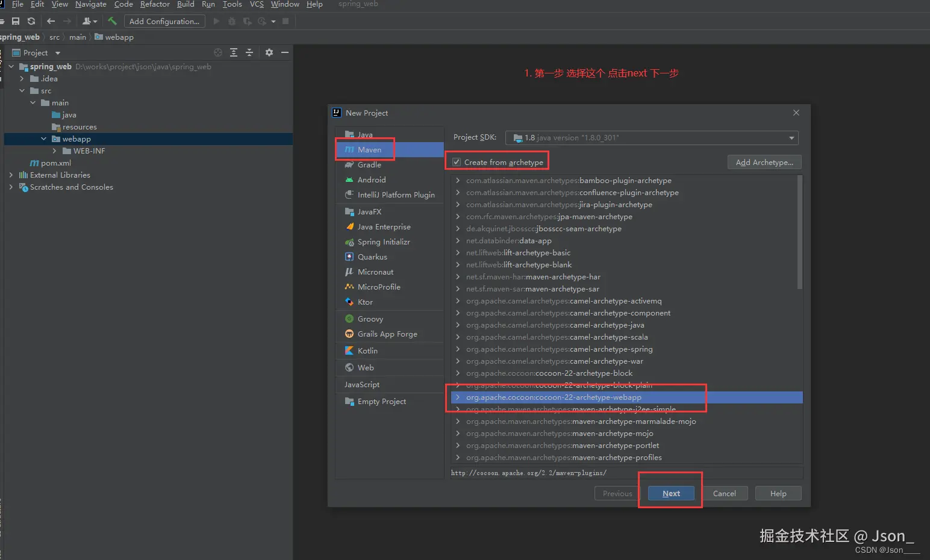
Task: Click the Synchronize refresh toolbar icon
Action: pos(31,21)
